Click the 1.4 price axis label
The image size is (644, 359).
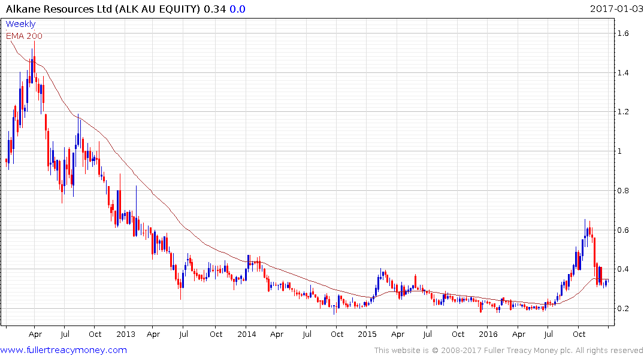point(623,73)
